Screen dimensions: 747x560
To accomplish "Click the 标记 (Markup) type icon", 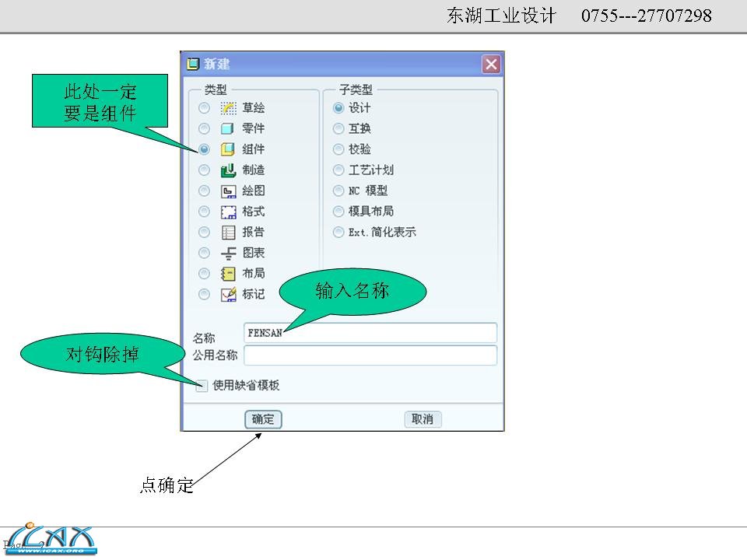I will click(226, 294).
